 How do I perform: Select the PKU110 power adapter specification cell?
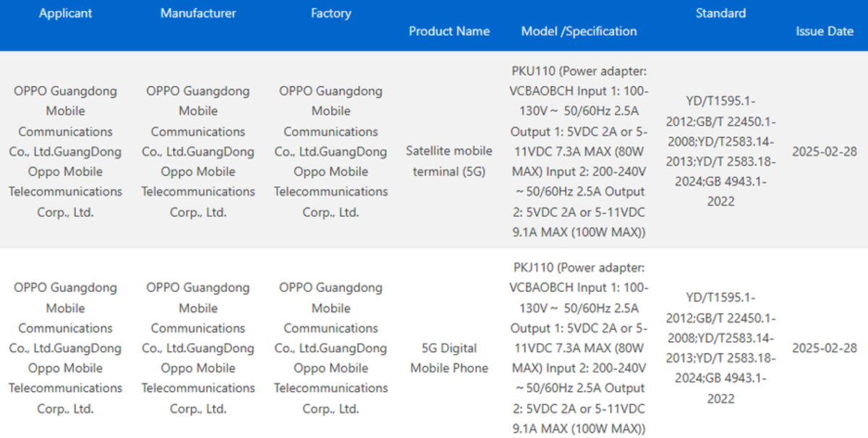click(x=579, y=152)
